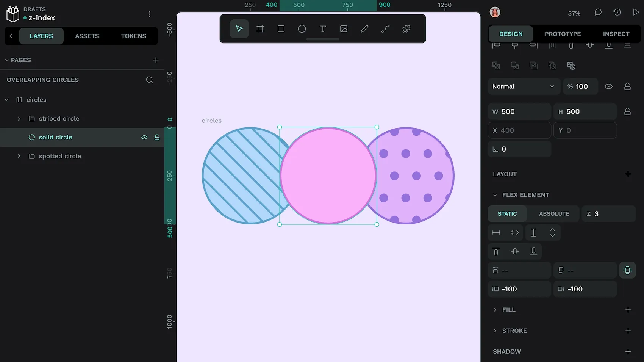Select the Ellipse tool
The height and width of the screenshot is (362, 644).
302,29
